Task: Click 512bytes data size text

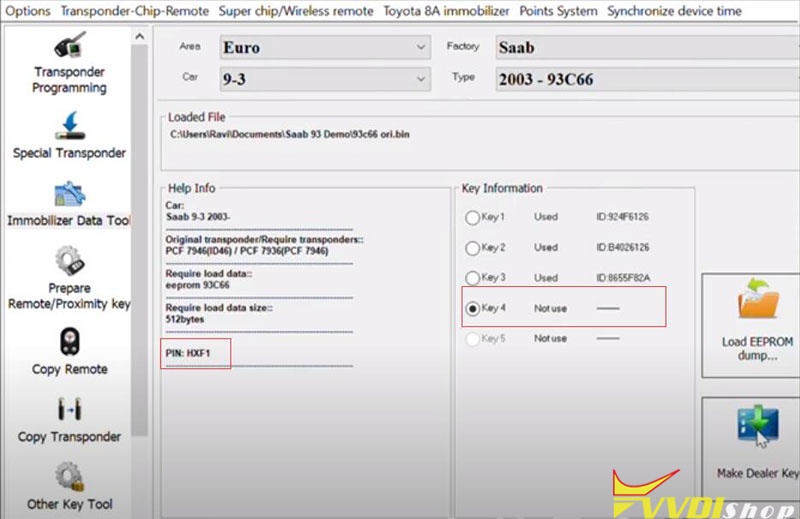Action: [x=185, y=319]
